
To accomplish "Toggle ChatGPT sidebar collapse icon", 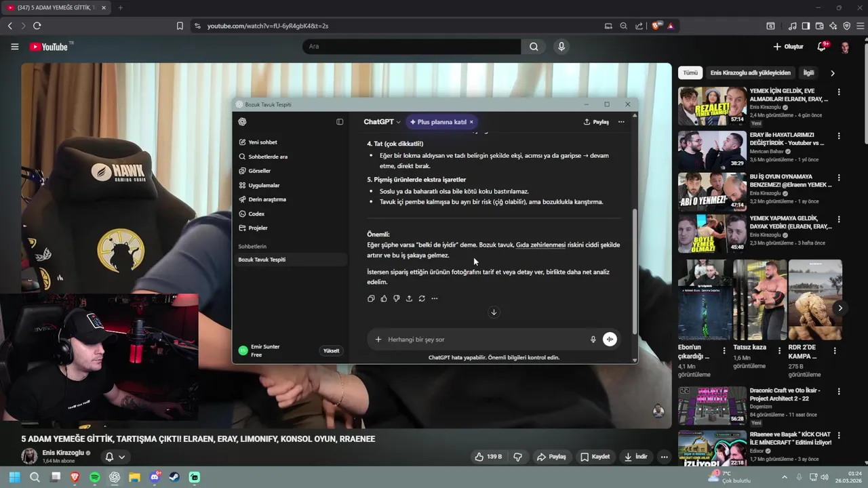I will [x=340, y=122].
